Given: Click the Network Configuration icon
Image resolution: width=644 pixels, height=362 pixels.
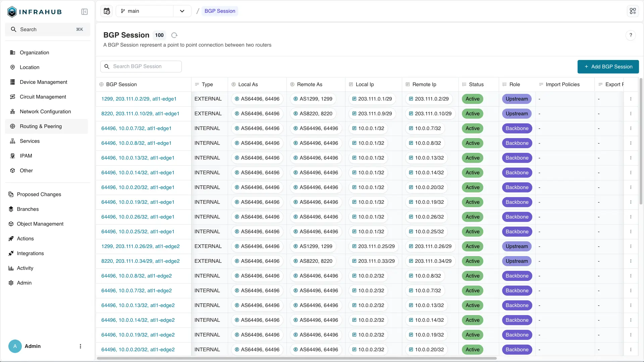Looking at the screenshot, I should click(12, 112).
